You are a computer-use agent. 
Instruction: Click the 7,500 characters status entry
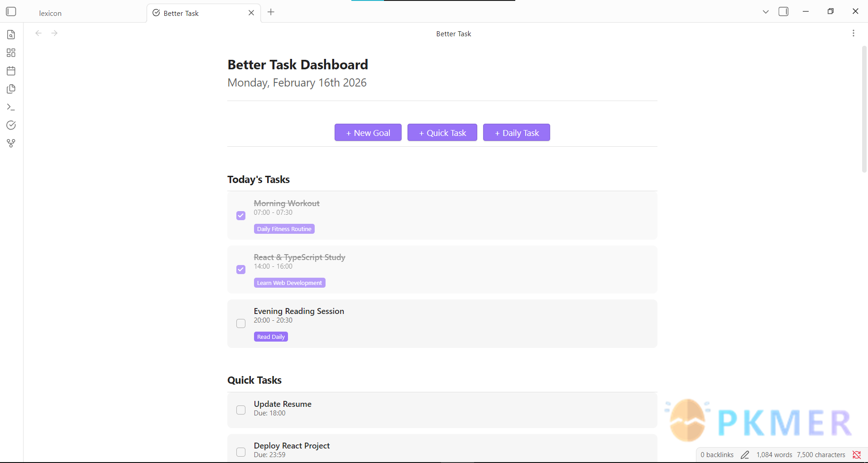pos(821,454)
